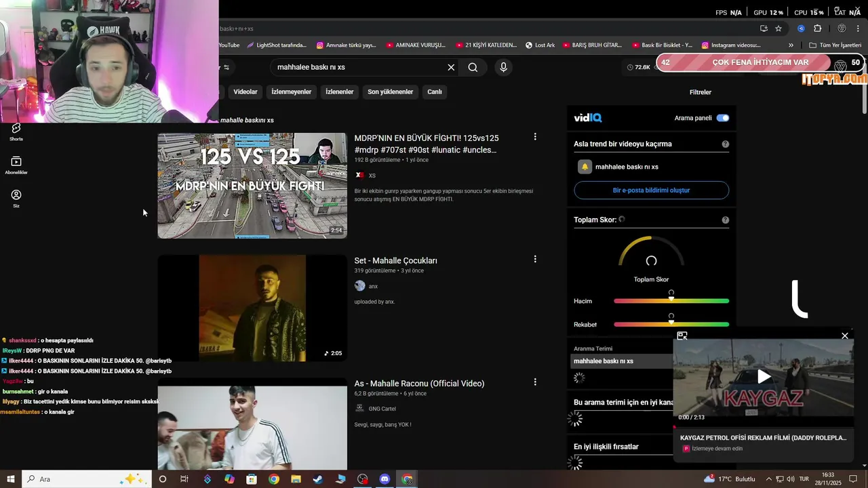The image size is (868, 488).
Task: Click Bir e-posta bildirimi oluştur button
Action: (x=652, y=190)
